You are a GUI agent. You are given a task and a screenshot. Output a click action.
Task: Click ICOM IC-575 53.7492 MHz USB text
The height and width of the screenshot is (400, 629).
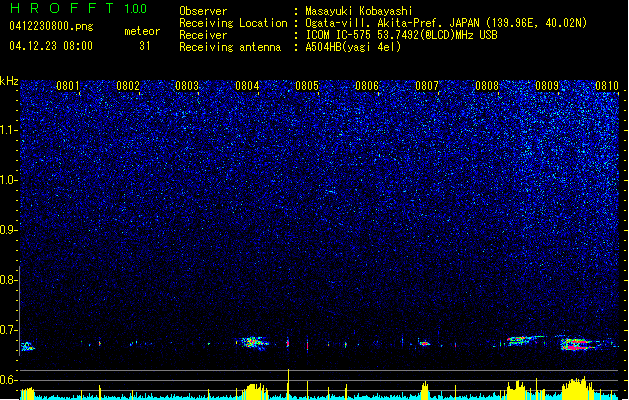pos(401,35)
